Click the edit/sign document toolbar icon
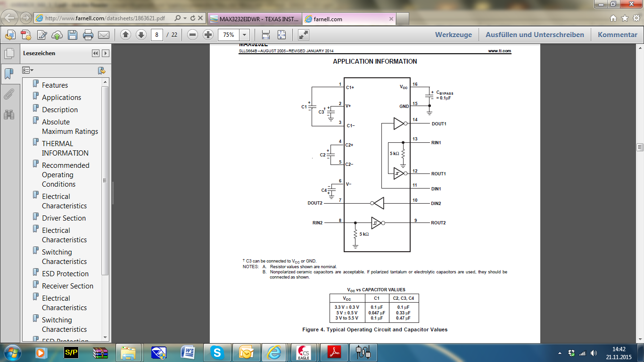 (x=41, y=35)
